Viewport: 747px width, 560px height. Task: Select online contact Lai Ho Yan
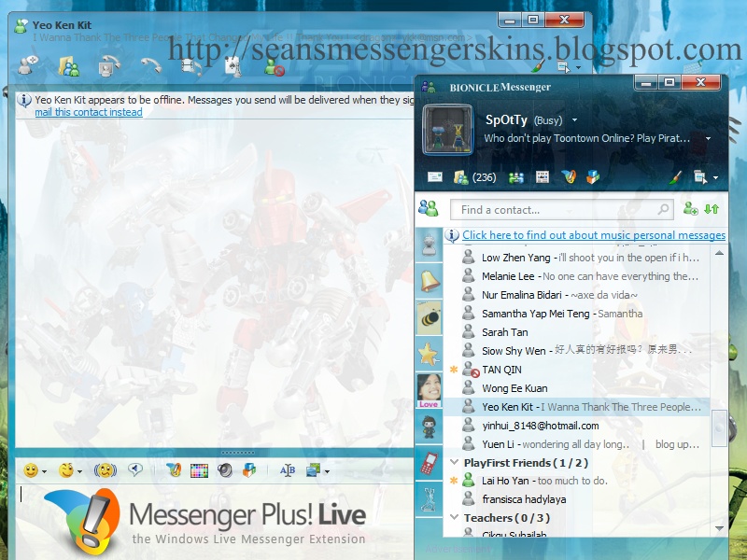576,481
